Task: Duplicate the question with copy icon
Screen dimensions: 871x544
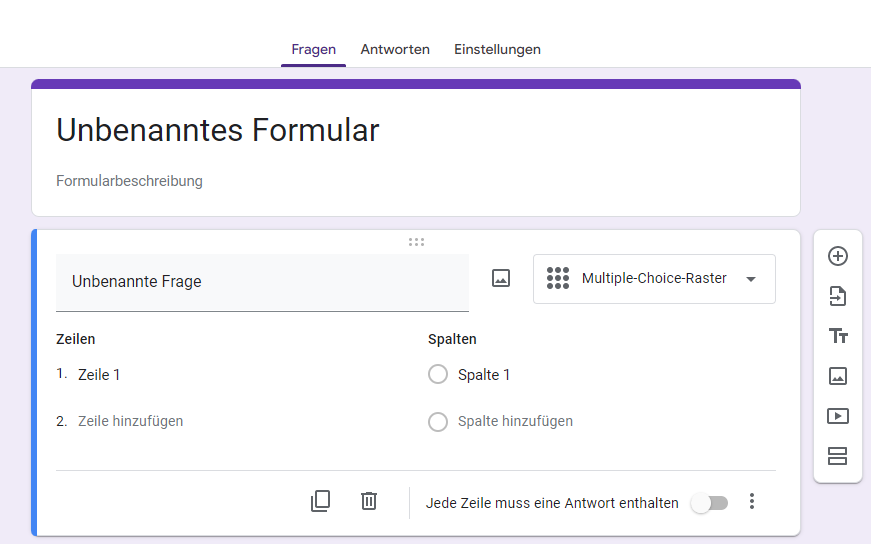Action: 320,501
